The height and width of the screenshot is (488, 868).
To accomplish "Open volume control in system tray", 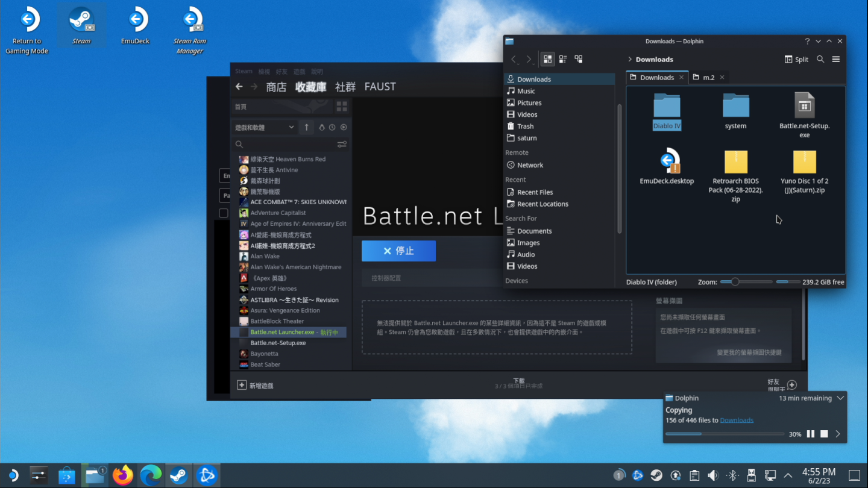I will click(713, 475).
